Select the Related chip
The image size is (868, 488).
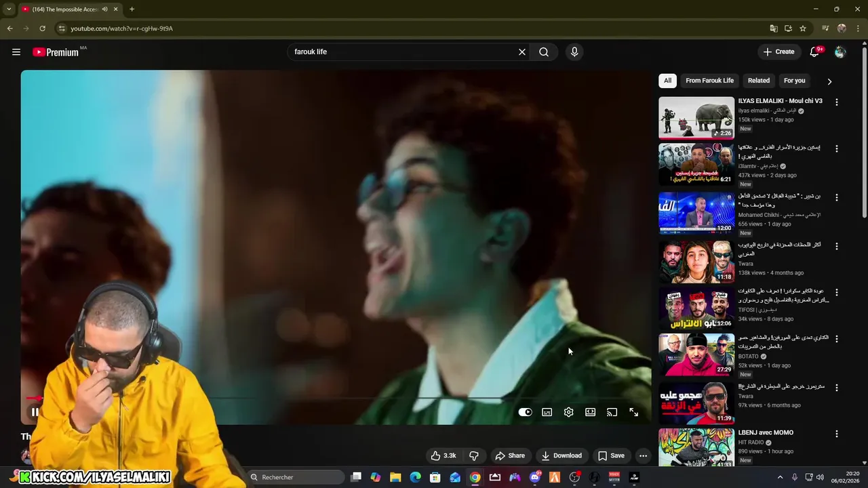click(759, 81)
